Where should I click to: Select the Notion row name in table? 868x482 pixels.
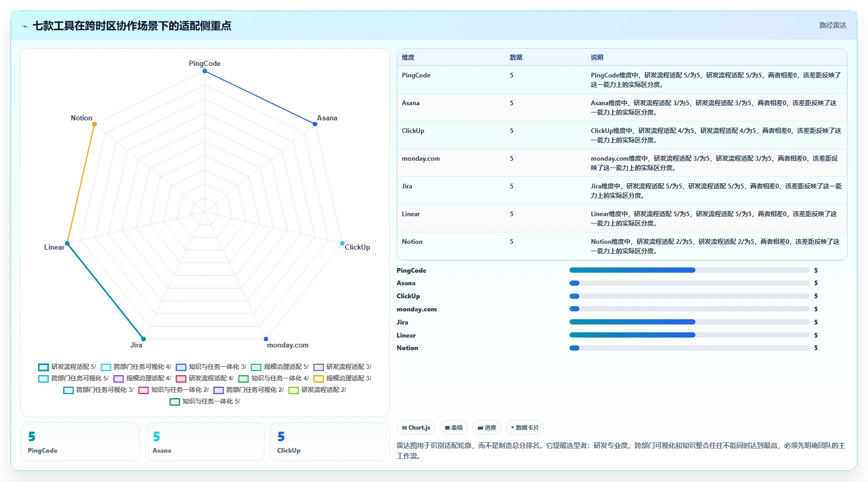point(412,242)
